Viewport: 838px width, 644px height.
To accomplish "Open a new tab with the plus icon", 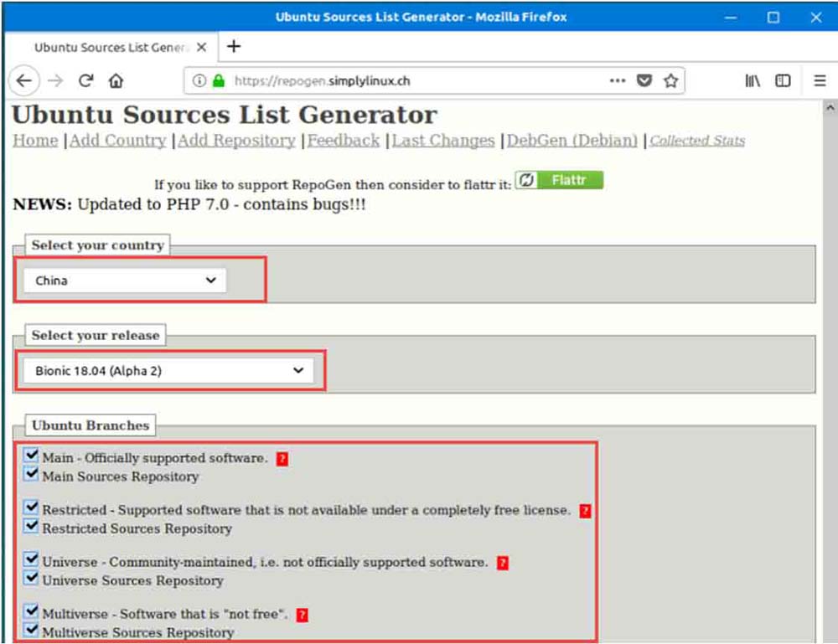I will tap(234, 46).
